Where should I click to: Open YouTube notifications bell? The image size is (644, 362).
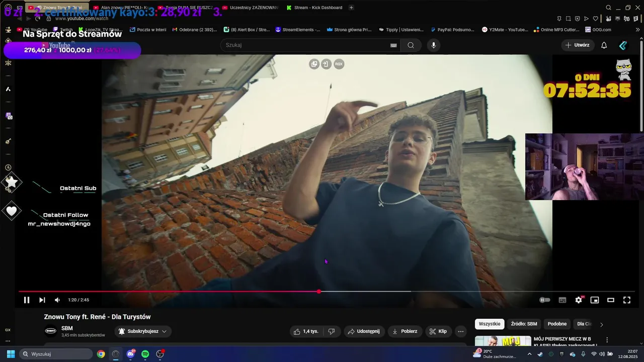(604, 45)
